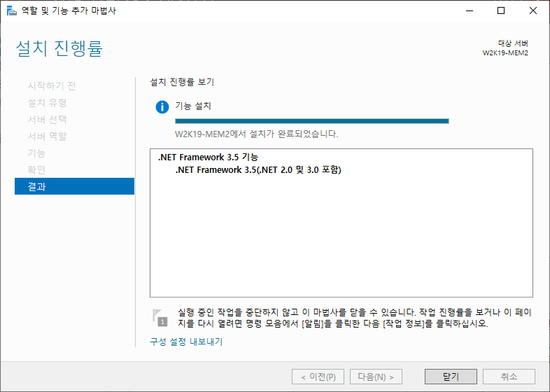Select the 기능 step in sidebar
Image resolution: width=550 pixels, height=392 pixels.
click(37, 153)
